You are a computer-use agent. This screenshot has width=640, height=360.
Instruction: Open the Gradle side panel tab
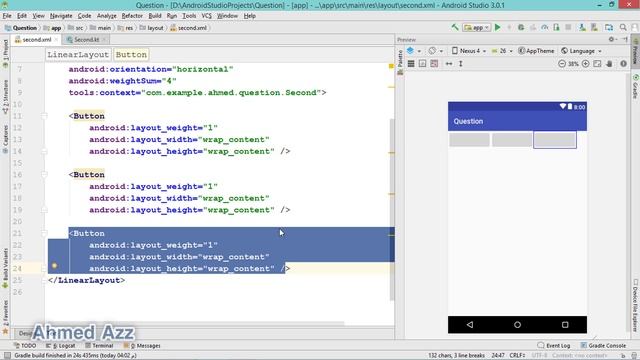coord(636,87)
